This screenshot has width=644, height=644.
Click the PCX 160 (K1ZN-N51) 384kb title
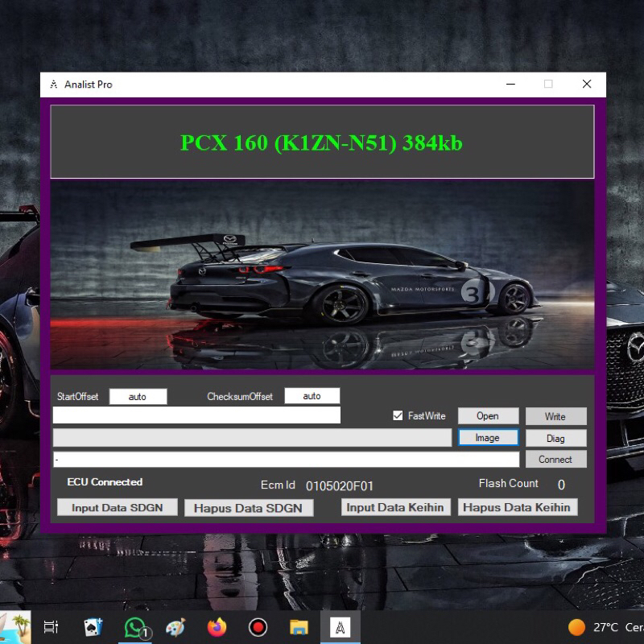click(321, 142)
